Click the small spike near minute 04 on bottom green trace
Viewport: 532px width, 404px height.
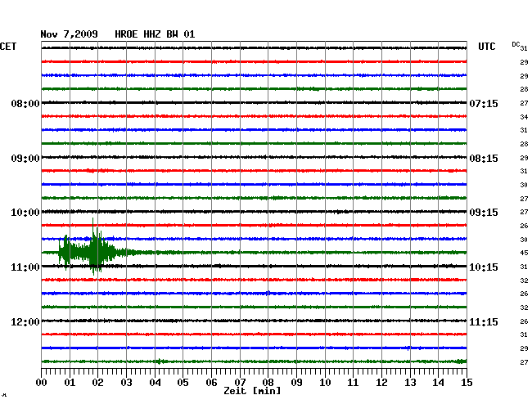[x=159, y=361]
